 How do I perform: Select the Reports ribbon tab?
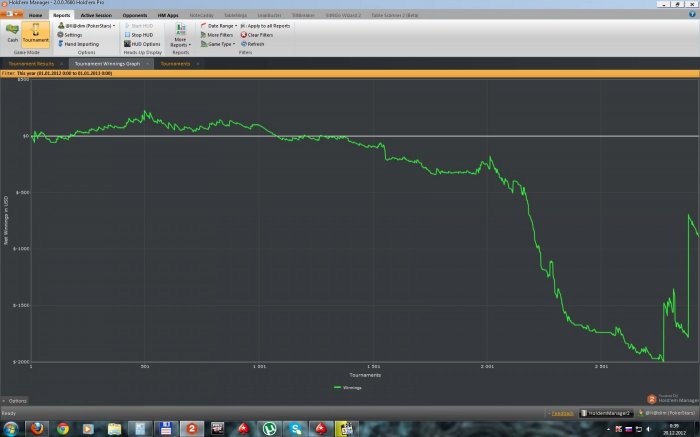pos(62,15)
